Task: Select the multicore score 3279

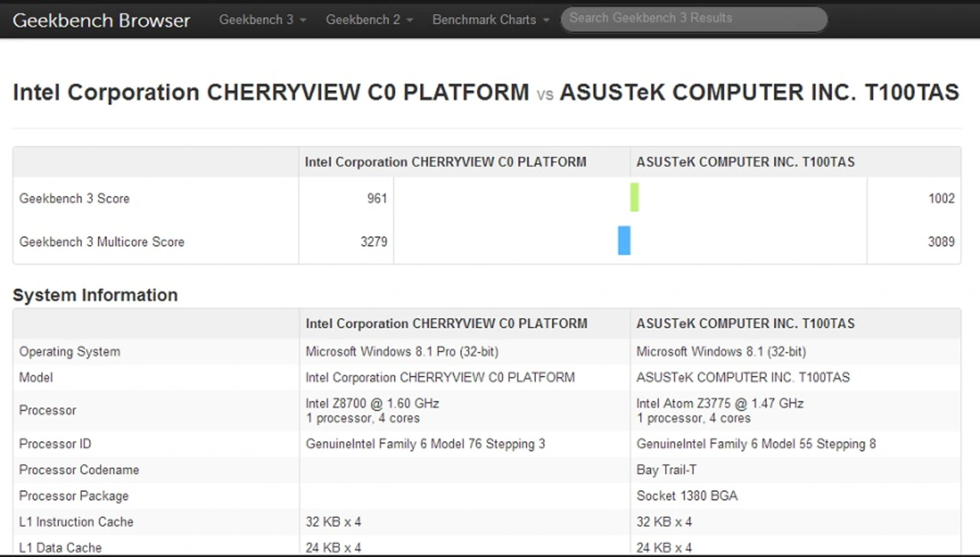Action: (374, 241)
